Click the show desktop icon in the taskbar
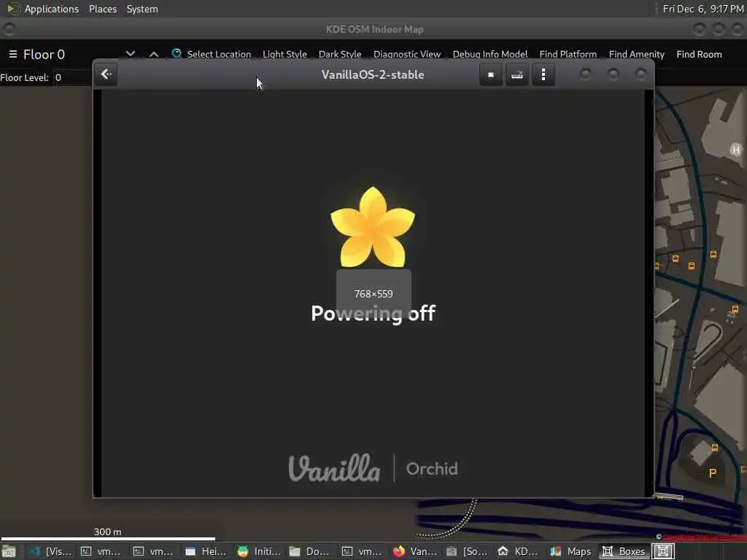 point(9,551)
